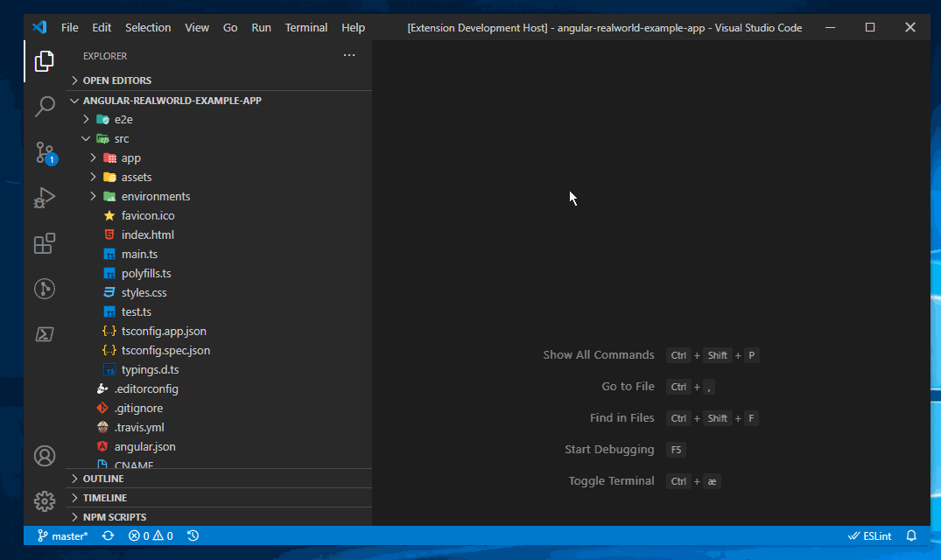The height and width of the screenshot is (560, 941).
Task: Expand the environments folder
Action: 219,197
